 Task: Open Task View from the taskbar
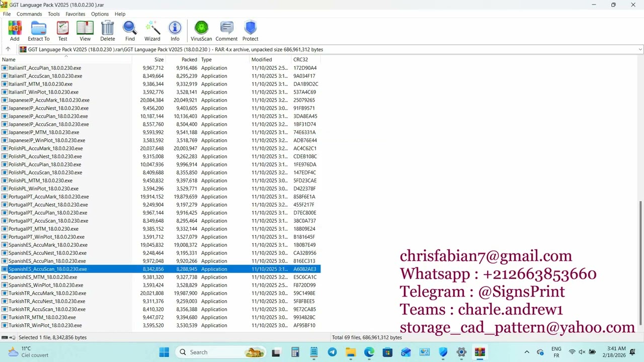click(x=276, y=352)
